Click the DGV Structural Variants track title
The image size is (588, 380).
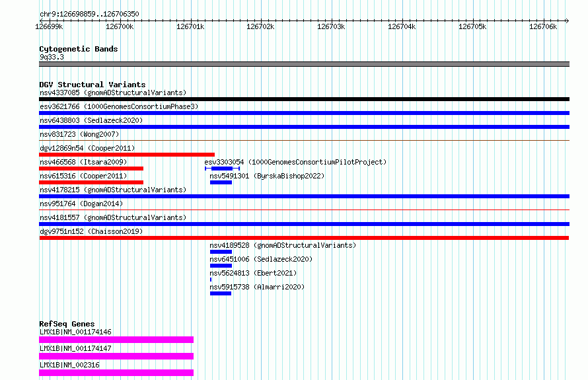(92, 85)
